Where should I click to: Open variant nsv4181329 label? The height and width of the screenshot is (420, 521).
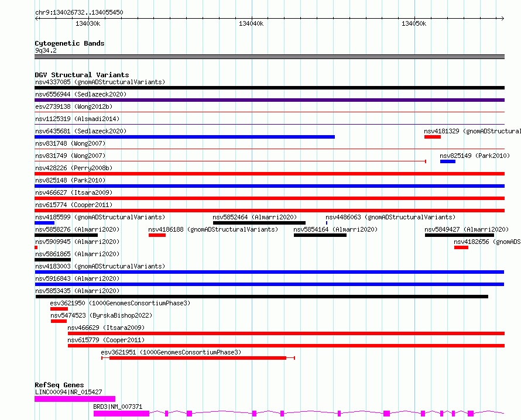pyautogui.click(x=472, y=131)
